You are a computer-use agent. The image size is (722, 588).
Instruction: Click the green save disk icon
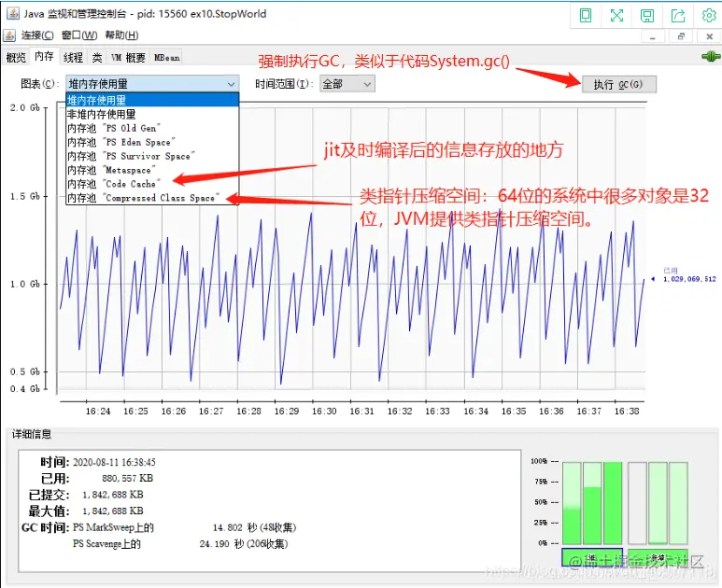647,16
